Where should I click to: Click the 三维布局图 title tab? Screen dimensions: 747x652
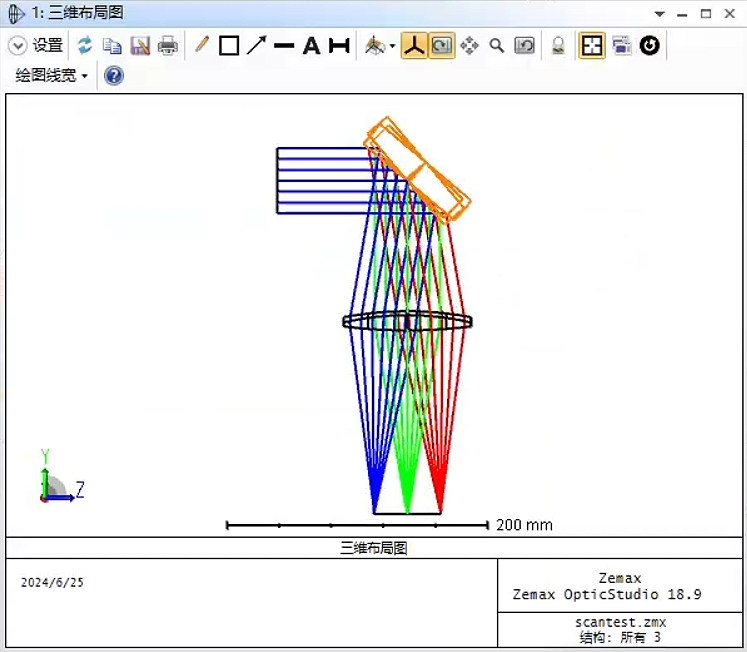(78, 13)
